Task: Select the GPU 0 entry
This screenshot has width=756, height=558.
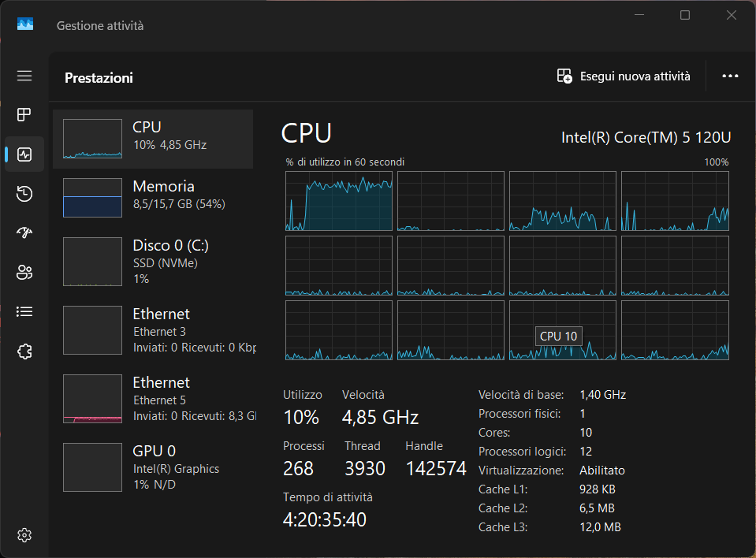Action: tap(153, 467)
